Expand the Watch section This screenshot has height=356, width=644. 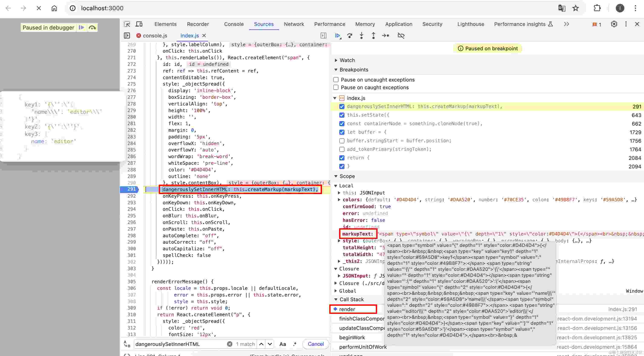(x=336, y=60)
